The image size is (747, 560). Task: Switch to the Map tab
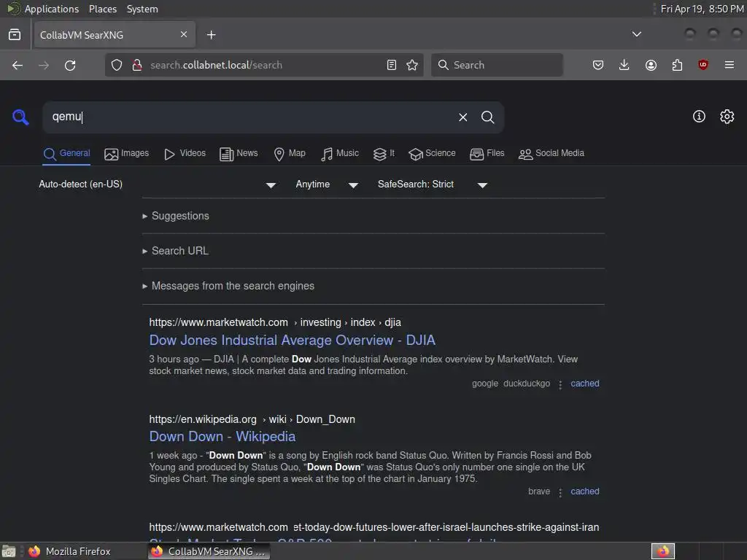coord(290,153)
